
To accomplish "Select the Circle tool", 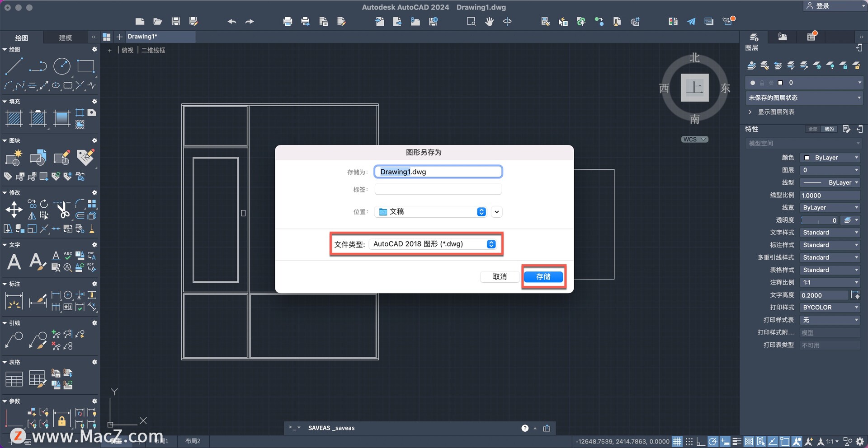I will coord(62,66).
